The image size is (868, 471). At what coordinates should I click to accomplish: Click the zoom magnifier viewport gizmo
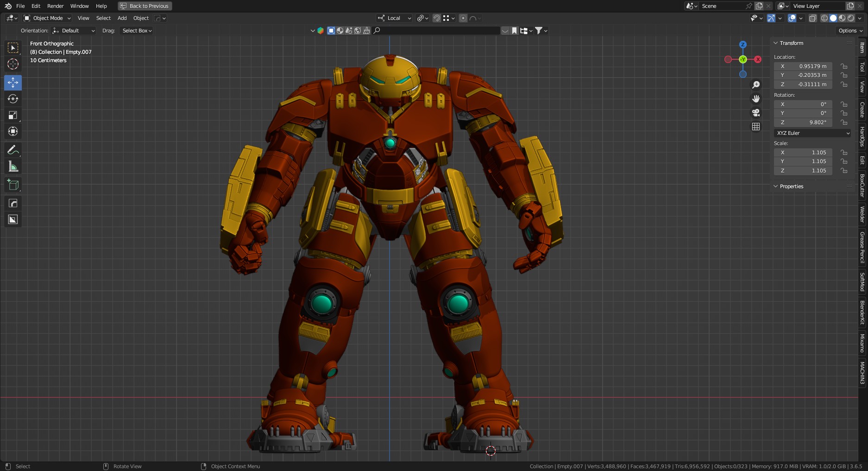click(756, 85)
